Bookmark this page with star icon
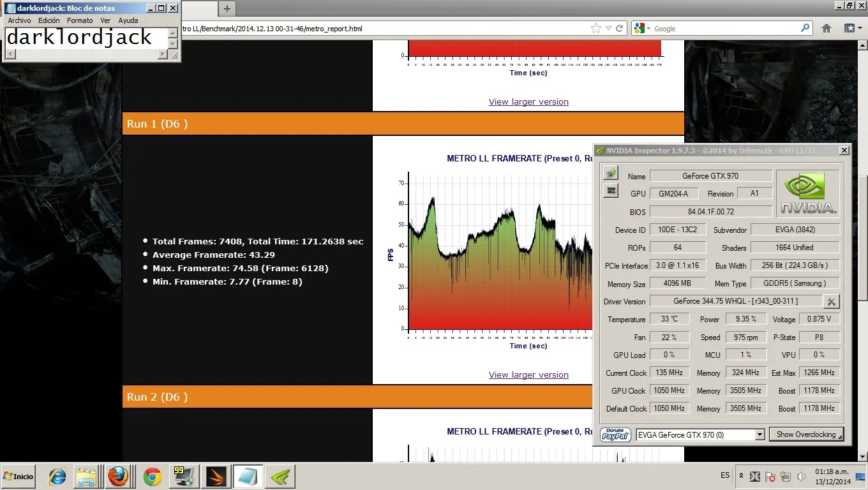868x490 pixels. [x=596, y=29]
